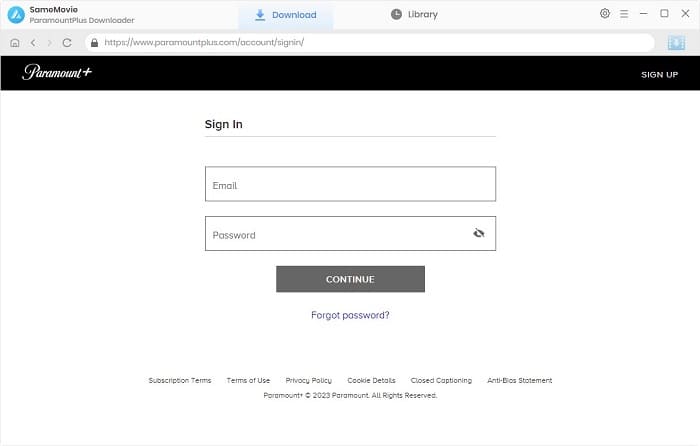
Task: Navigate back with the back arrow
Action: (33, 43)
